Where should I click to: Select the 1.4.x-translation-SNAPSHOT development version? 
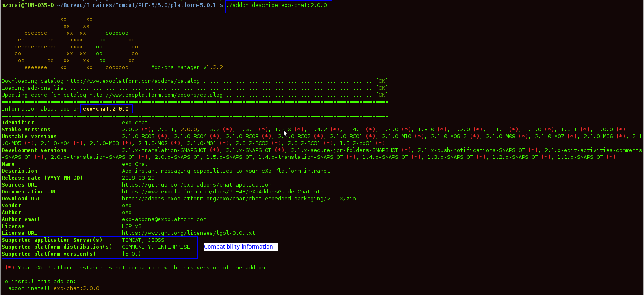coord(301,157)
